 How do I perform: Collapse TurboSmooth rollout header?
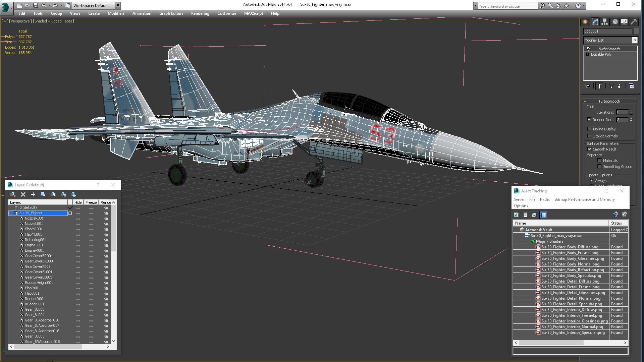[x=609, y=101]
